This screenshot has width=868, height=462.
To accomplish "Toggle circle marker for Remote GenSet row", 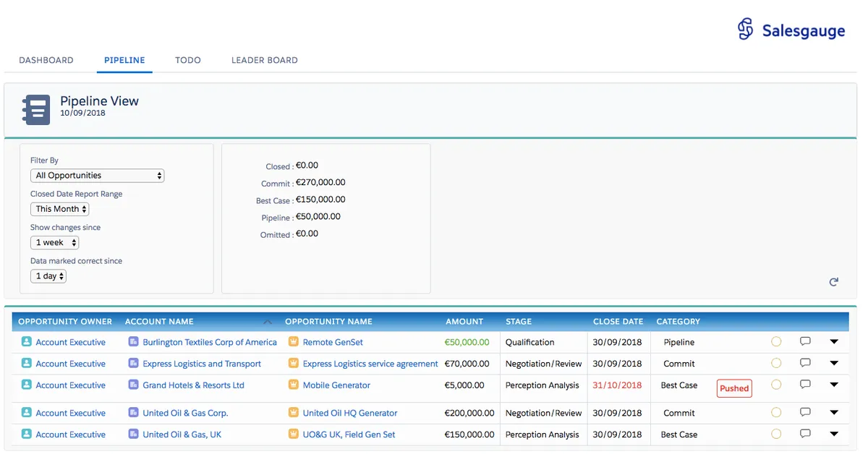I will (776, 342).
